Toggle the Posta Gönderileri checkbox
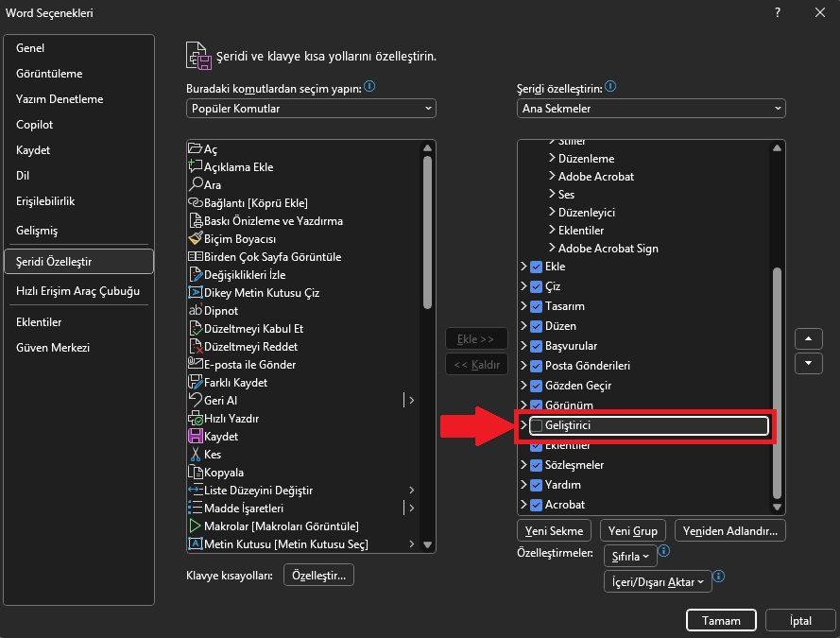The width and height of the screenshot is (840, 638). (x=537, y=366)
